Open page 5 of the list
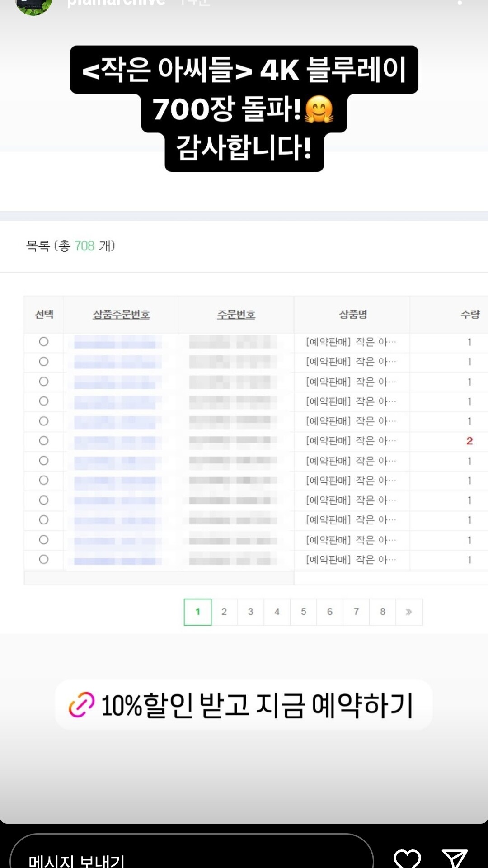The width and height of the screenshot is (488, 868). (x=304, y=612)
